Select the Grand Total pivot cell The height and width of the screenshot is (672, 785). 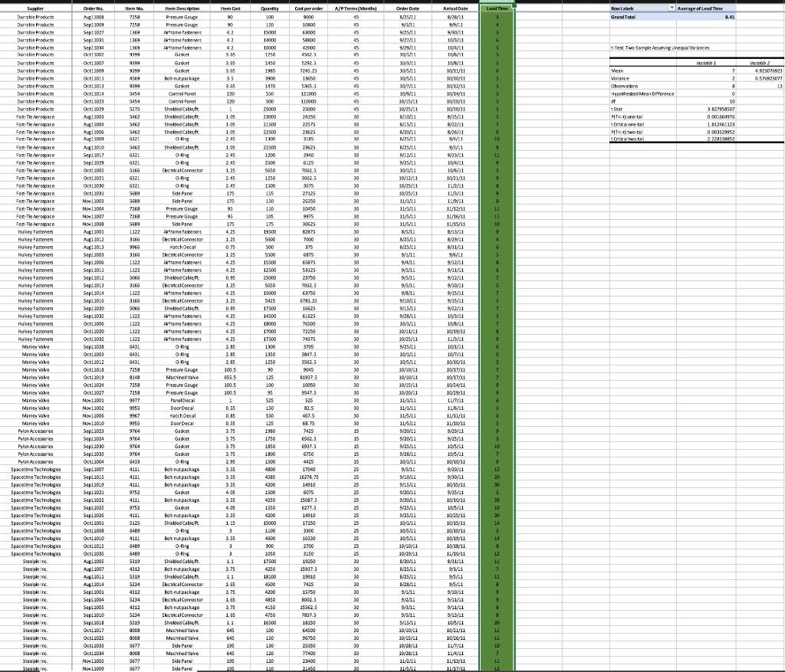coord(625,17)
